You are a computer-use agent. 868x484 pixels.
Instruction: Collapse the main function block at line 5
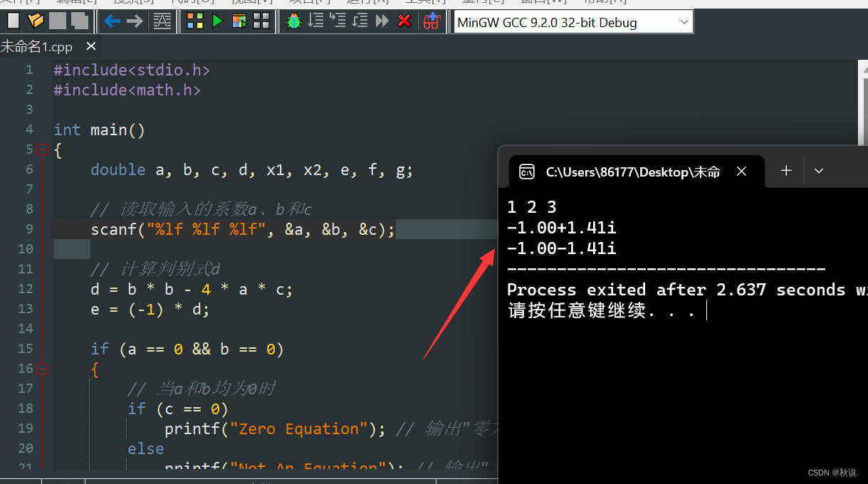click(43, 149)
